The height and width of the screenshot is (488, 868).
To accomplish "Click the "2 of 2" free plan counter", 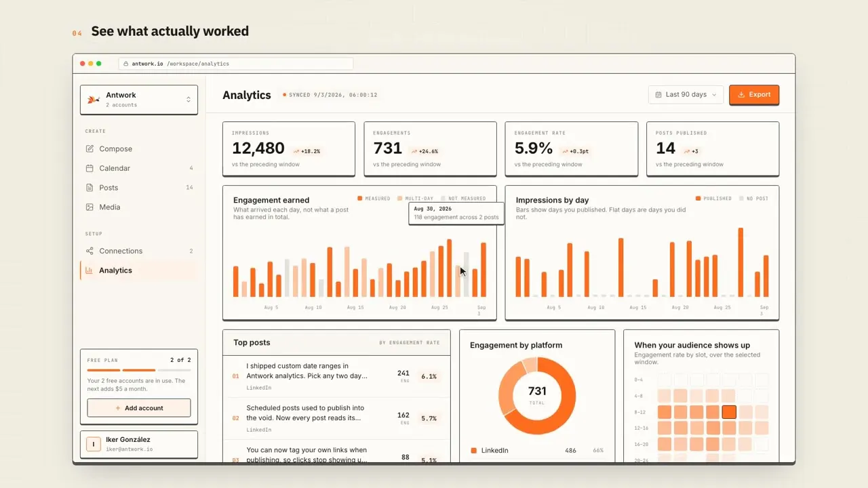I will (x=180, y=360).
